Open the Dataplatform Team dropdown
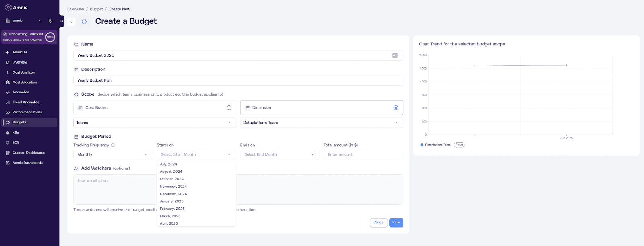Viewport: 644px width, 246px height. coord(322,123)
